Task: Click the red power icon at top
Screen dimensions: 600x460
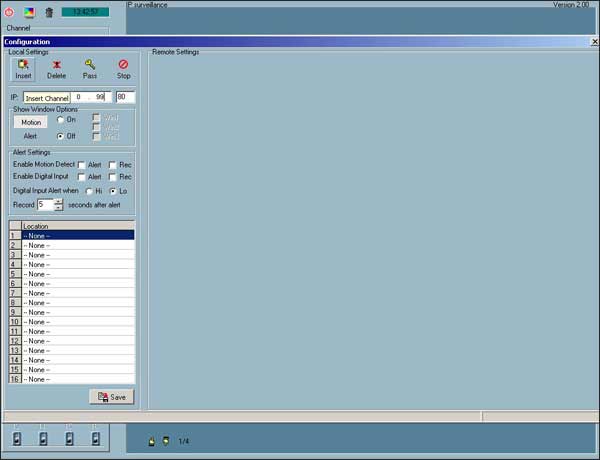Action: tap(9, 12)
